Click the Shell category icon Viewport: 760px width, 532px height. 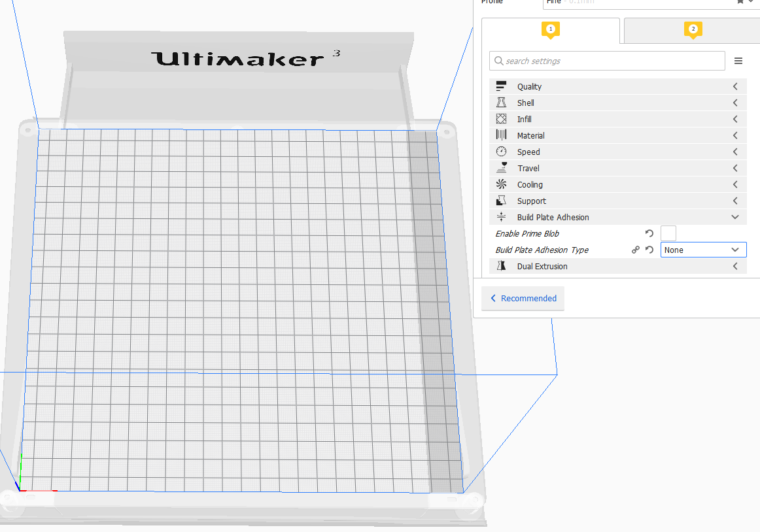pyautogui.click(x=501, y=103)
